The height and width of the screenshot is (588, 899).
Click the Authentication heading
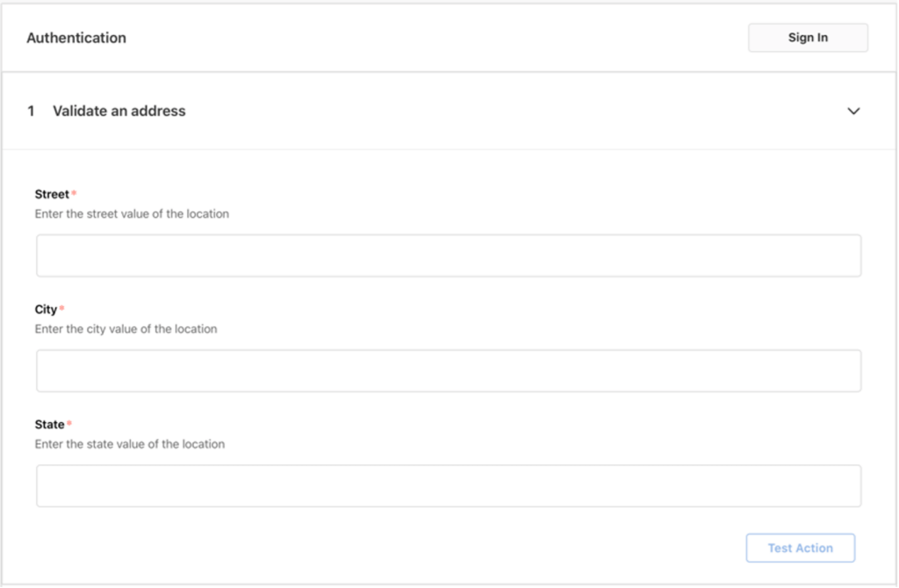[76, 38]
